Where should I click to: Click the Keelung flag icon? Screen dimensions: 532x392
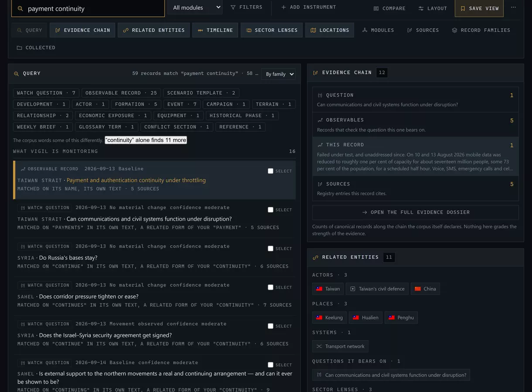point(319,318)
